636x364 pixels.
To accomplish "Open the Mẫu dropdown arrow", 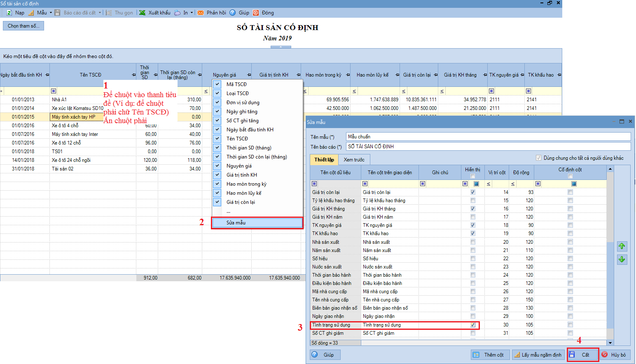I will (51, 13).
